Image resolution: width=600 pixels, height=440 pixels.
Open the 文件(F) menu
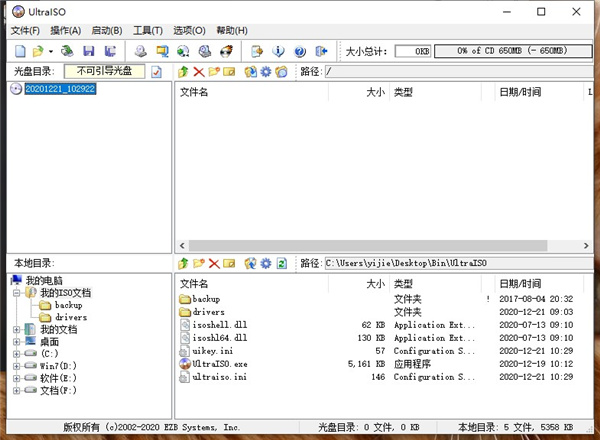(23, 31)
